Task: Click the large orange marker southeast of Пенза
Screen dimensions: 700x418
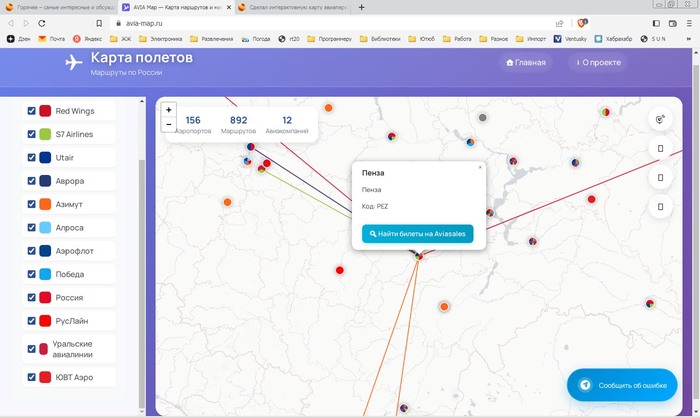Action: pos(444,306)
